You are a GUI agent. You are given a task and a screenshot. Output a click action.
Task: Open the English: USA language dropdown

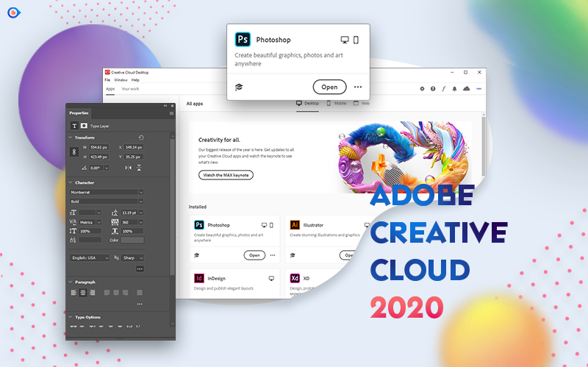89,258
